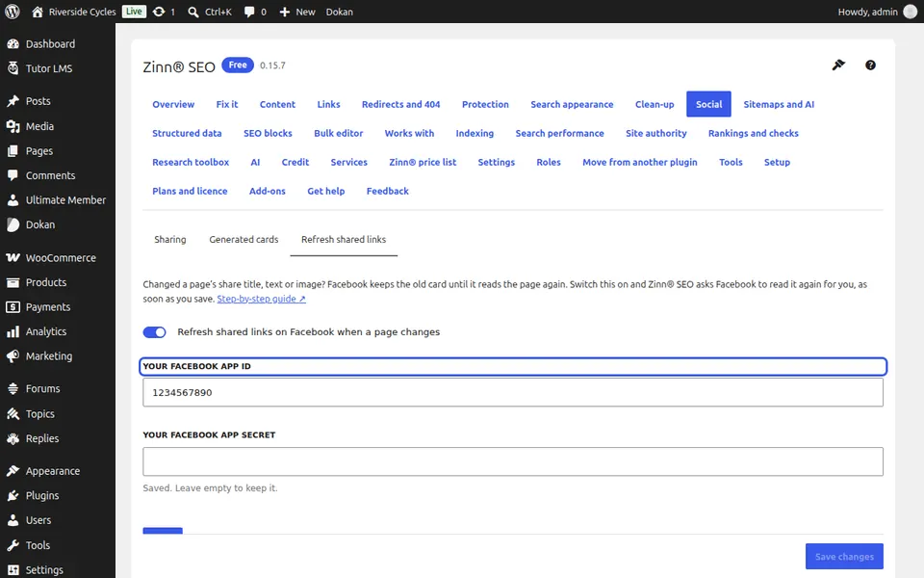Click the Appearance paintbrush icon
924x578 pixels.
coord(13,471)
